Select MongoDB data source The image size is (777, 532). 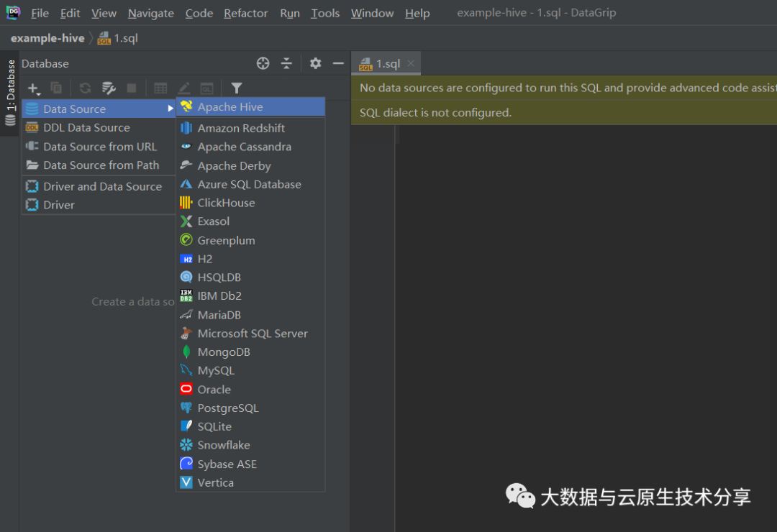[x=251, y=352]
